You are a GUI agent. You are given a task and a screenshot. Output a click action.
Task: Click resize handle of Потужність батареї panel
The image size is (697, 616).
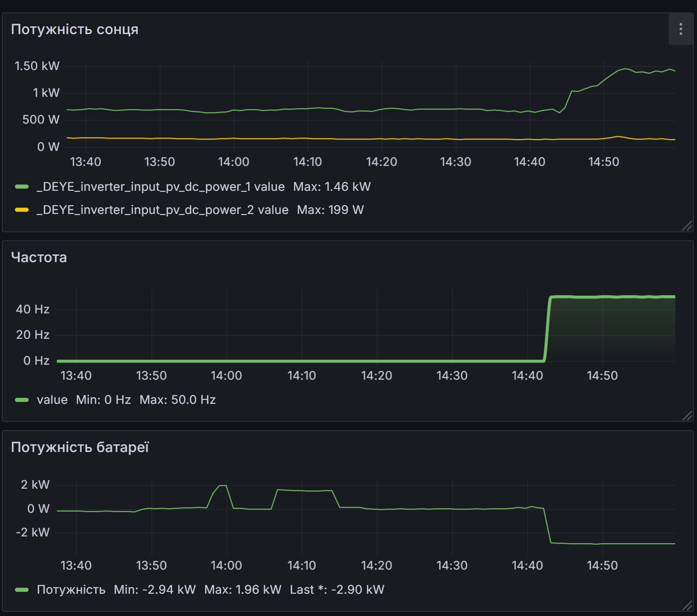pyautogui.click(x=687, y=605)
